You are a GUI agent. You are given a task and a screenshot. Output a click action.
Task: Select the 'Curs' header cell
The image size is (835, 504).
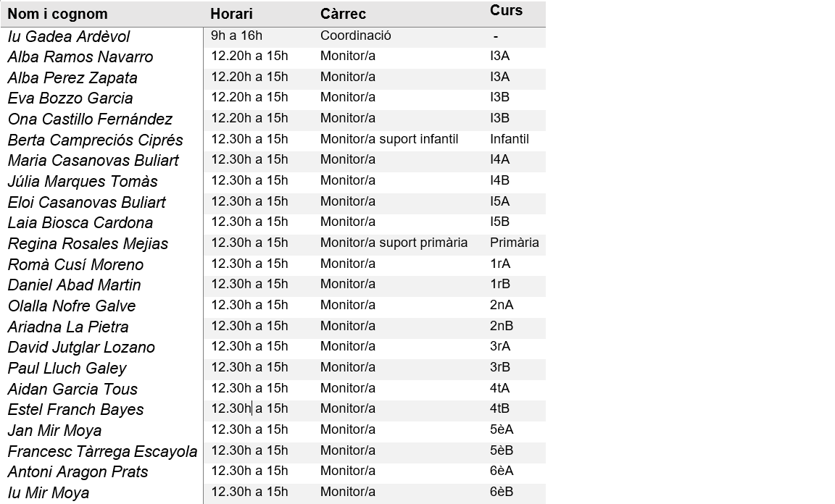click(506, 10)
